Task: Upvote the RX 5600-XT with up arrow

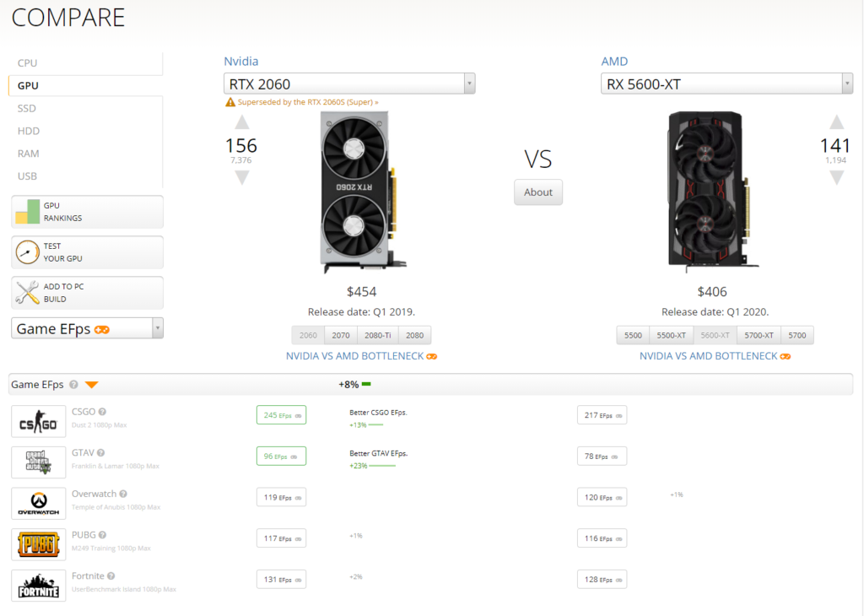Action: (836, 122)
